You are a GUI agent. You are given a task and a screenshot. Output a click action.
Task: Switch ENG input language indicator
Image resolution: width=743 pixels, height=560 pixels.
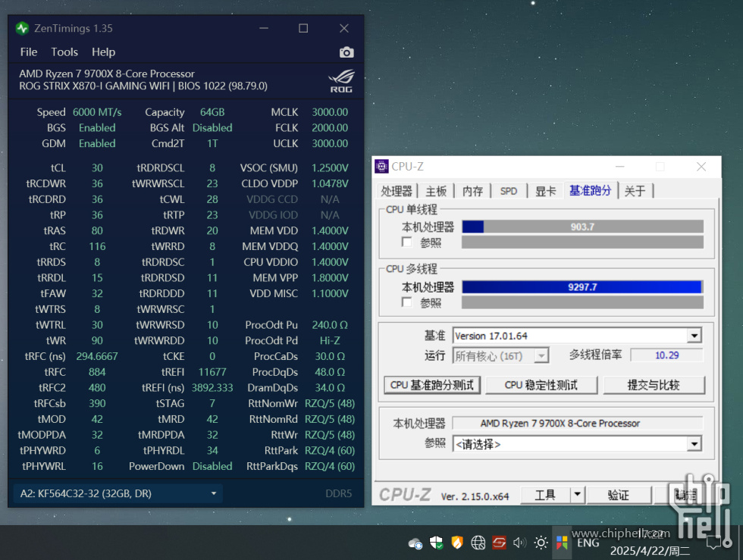tap(588, 543)
